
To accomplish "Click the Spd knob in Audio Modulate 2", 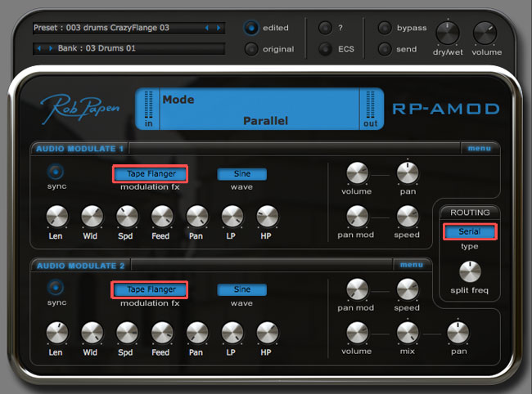I will coord(127,333).
